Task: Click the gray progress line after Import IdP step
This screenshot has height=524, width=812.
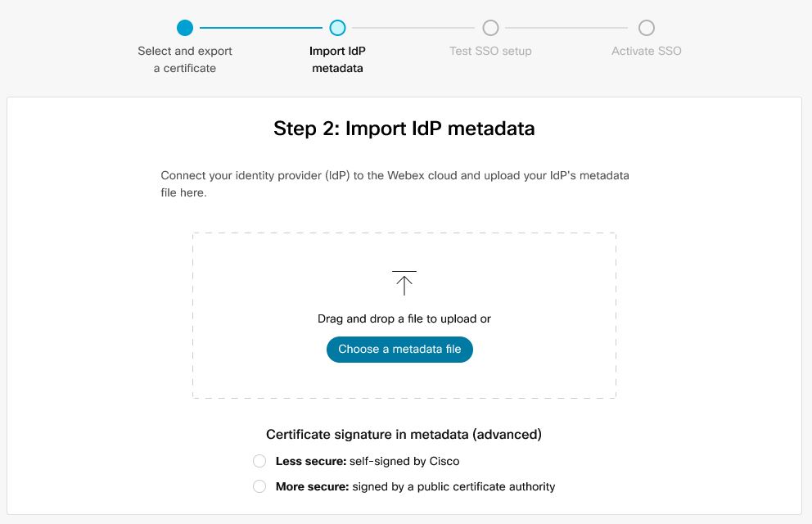Action: click(413, 28)
